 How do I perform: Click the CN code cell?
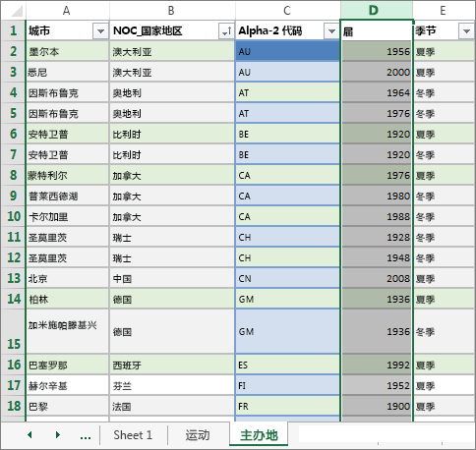click(287, 278)
